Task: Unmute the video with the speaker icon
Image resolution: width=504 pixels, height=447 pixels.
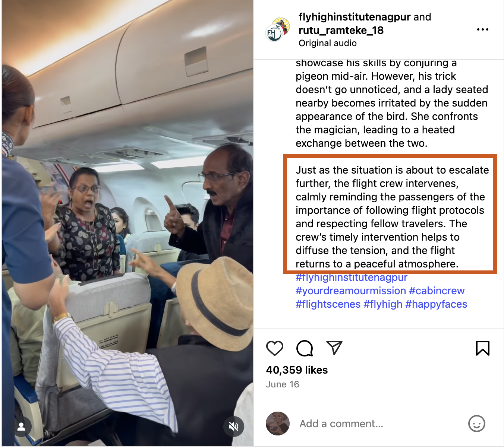Action: [234, 427]
